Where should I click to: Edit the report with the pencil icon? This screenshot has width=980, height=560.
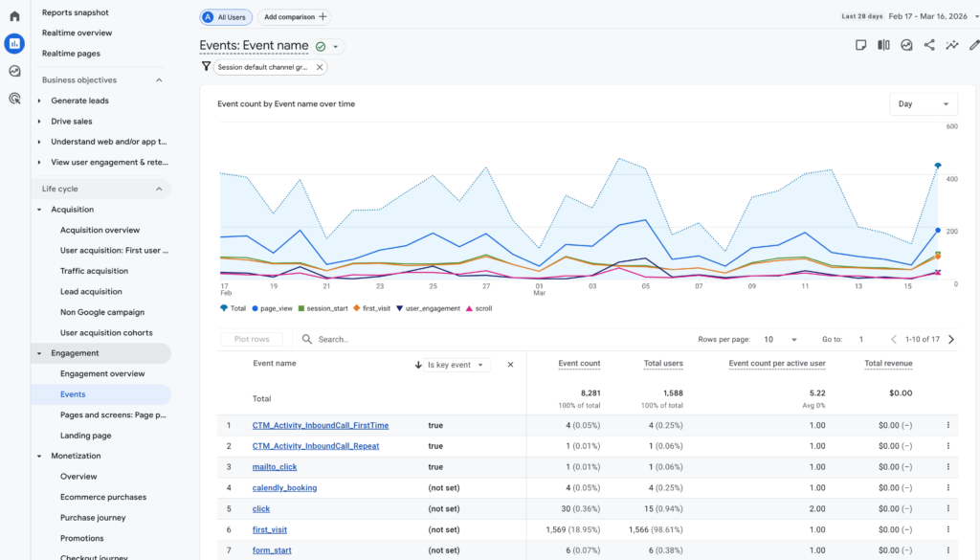tap(974, 44)
